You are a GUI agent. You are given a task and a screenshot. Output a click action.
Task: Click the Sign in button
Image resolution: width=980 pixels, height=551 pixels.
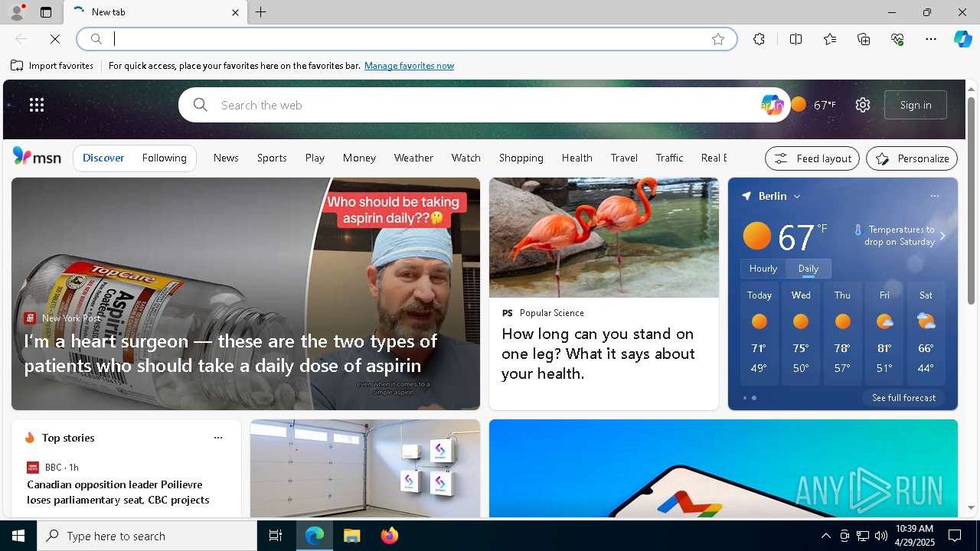pos(916,105)
